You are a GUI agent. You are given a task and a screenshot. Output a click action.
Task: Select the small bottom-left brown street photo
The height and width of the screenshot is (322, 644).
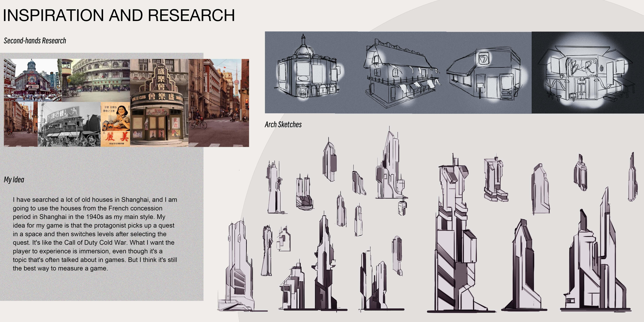20,124
